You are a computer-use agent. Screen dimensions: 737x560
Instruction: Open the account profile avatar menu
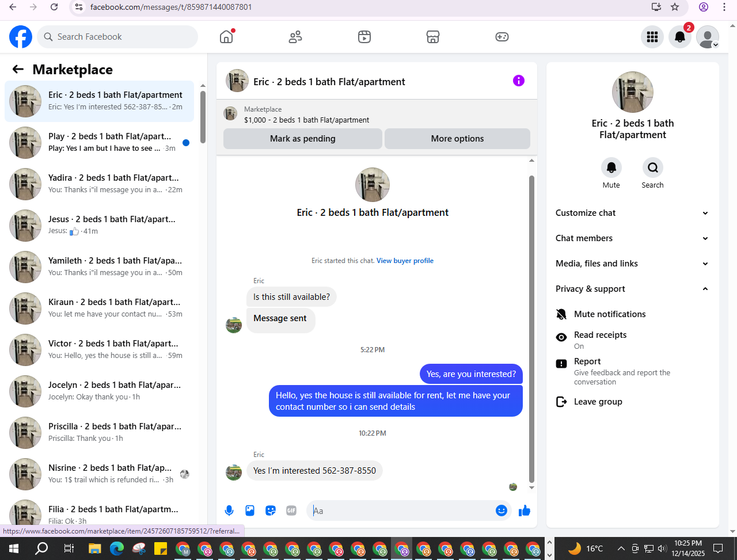point(708,37)
